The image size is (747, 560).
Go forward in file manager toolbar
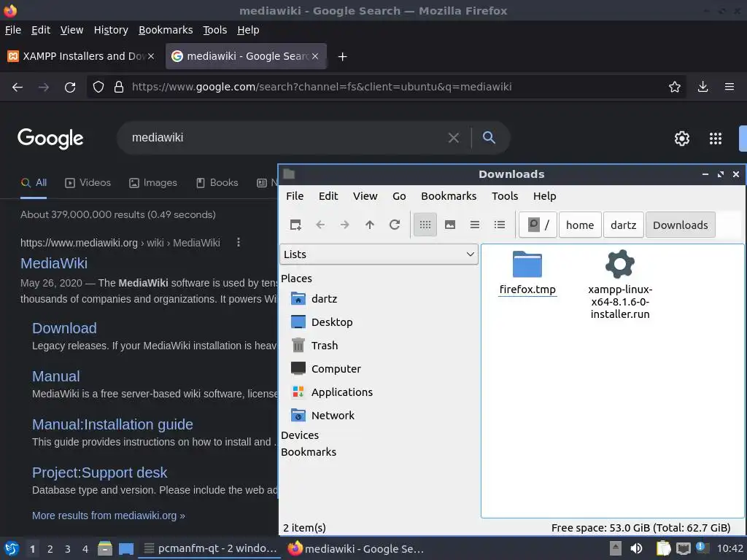click(x=345, y=225)
